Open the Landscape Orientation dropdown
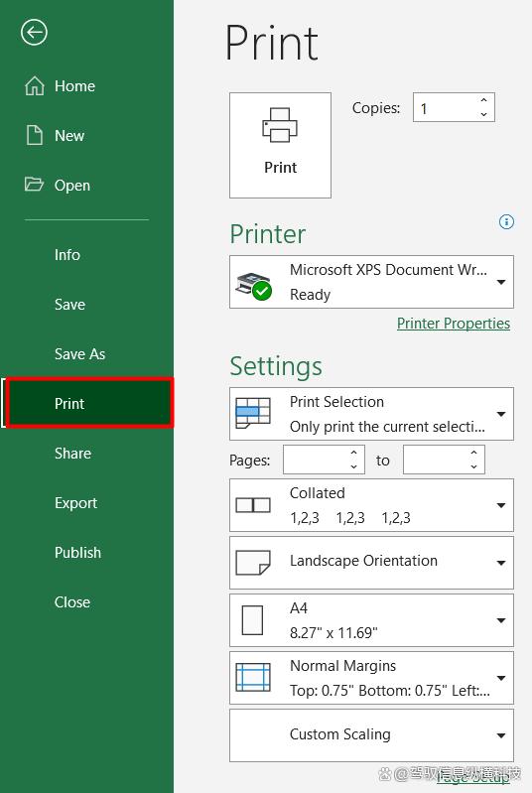 coord(500,563)
